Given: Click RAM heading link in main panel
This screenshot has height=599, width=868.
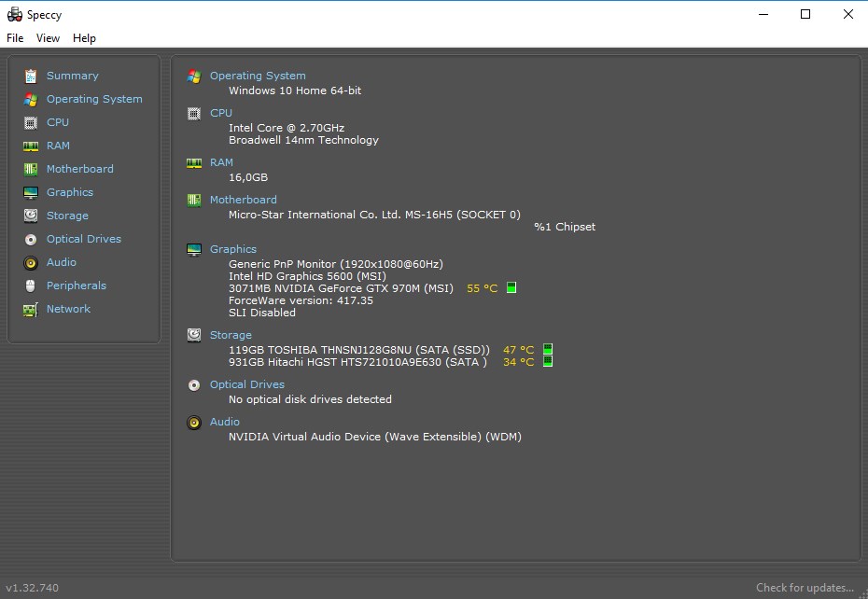Looking at the screenshot, I should coord(221,162).
